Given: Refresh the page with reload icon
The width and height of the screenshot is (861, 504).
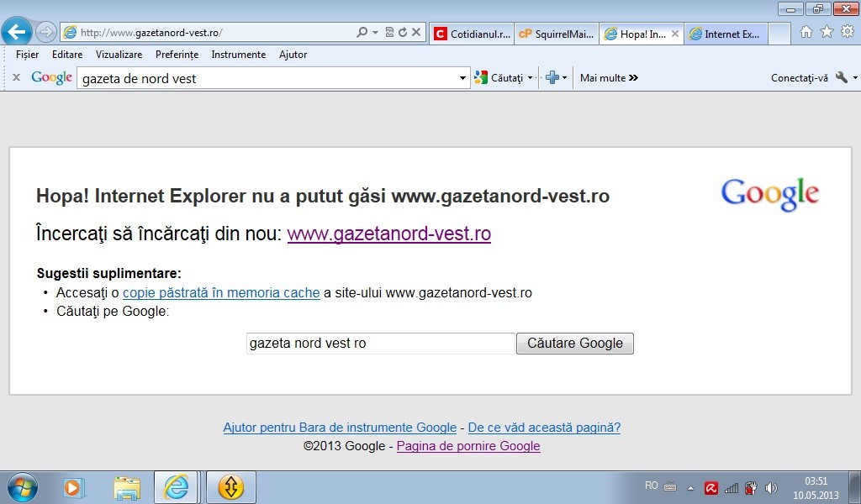Looking at the screenshot, I should coord(403,33).
